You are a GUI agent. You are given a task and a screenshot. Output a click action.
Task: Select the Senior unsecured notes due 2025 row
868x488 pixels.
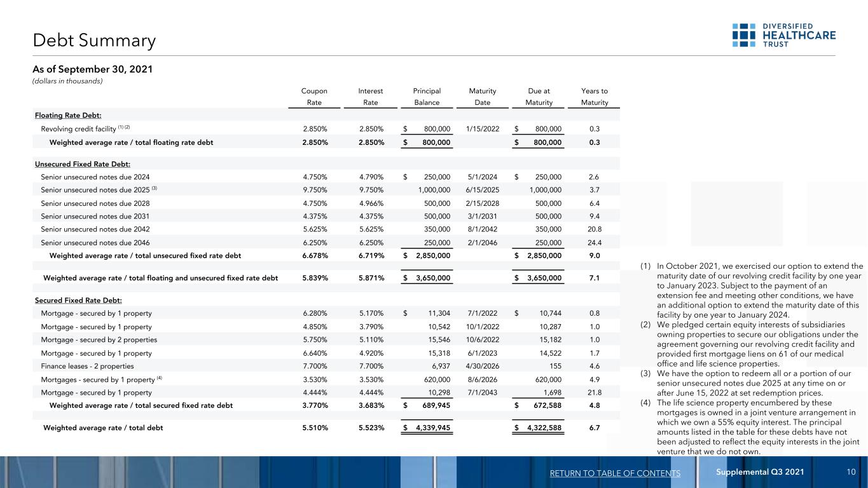[x=326, y=189]
